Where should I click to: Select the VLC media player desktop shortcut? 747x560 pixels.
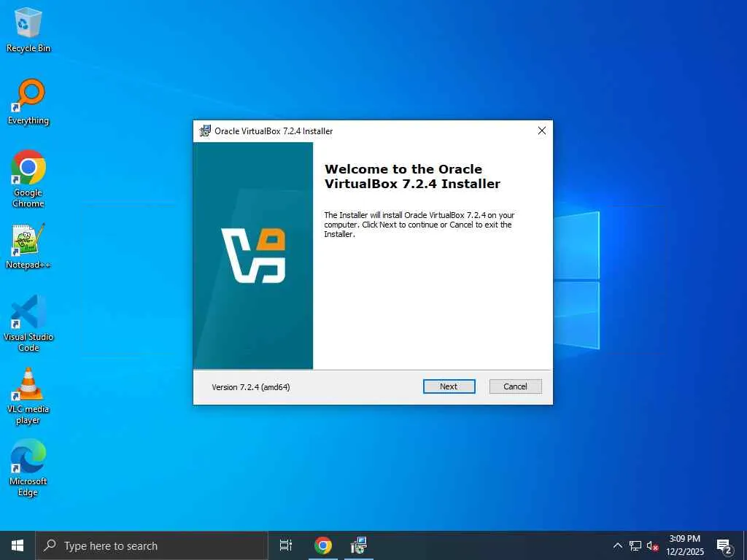pos(28,396)
